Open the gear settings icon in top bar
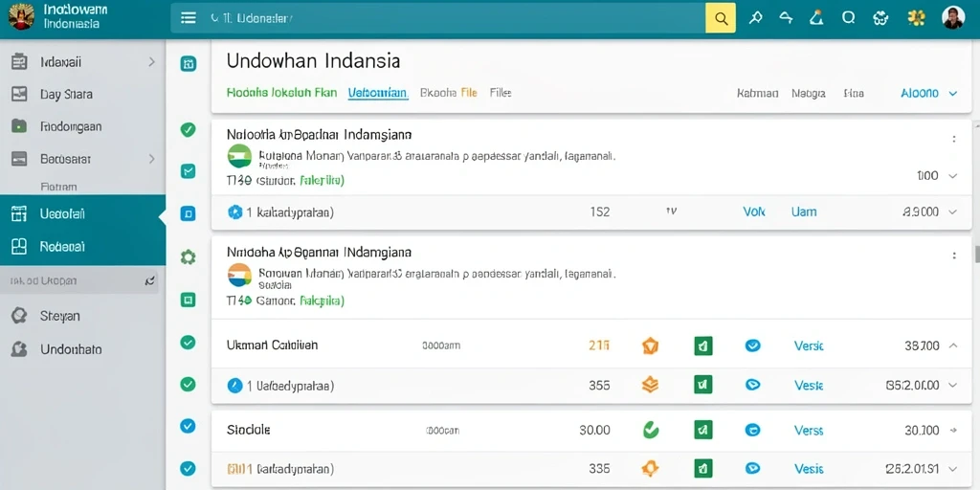 pos(881,18)
